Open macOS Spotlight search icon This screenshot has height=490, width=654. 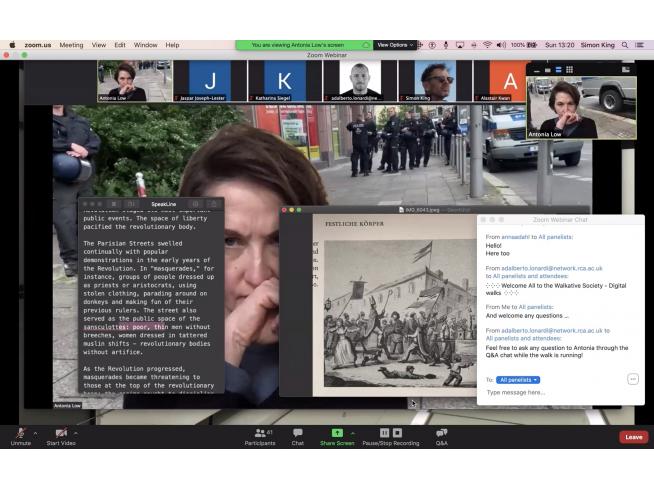[x=626, y=45]
